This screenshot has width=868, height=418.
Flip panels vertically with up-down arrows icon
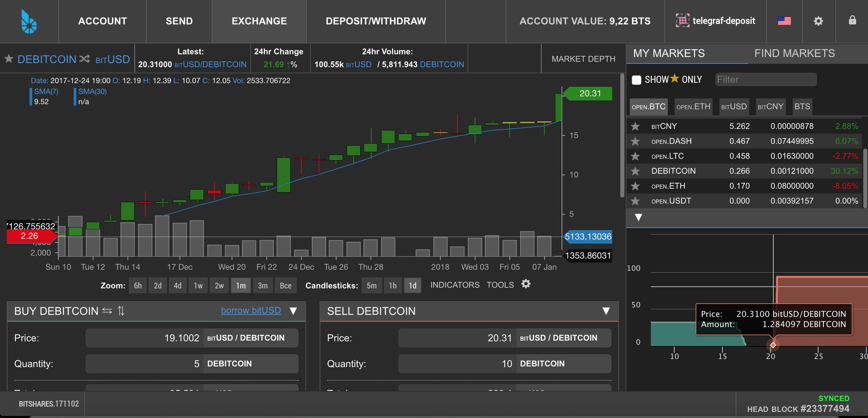pyautogui.click(x=121, y=311)
